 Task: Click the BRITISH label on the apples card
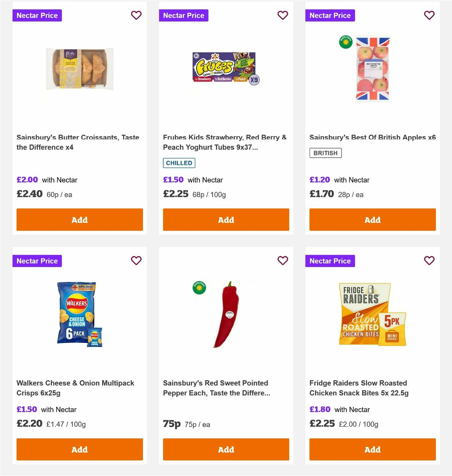pyautogui.click(x=325, y=153)
